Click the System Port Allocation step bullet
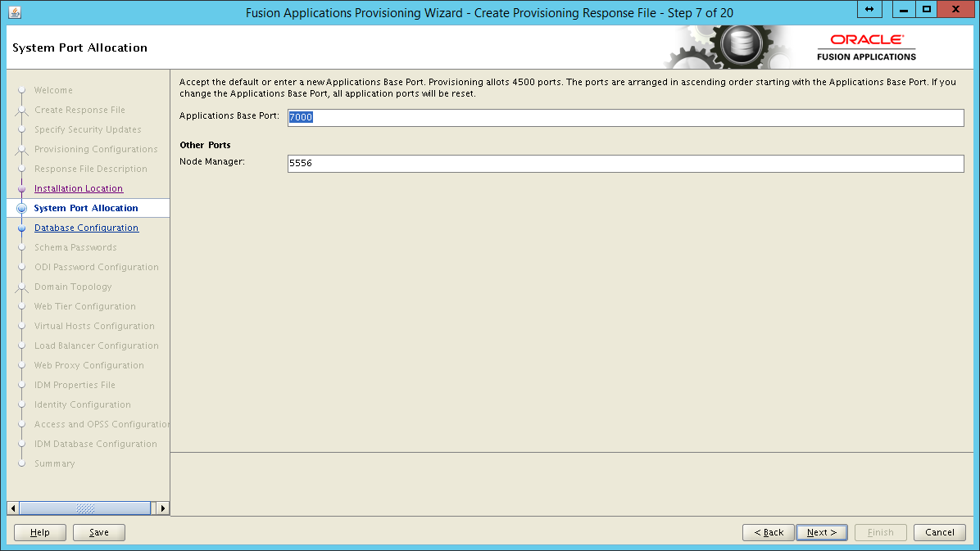The width and height of the screenshot is (980, 551). tap(22, 208)
